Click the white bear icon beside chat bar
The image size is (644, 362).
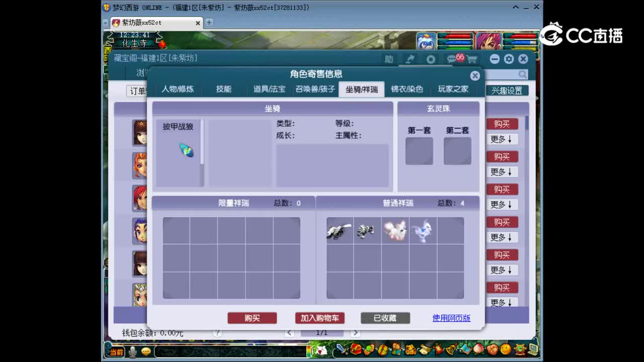[x=321, y=351]
